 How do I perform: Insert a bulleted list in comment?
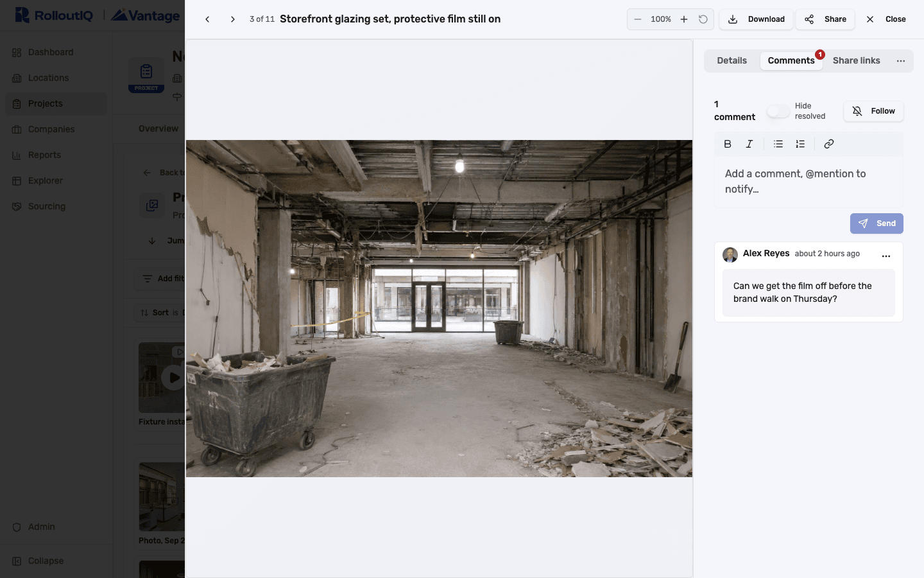778,144
